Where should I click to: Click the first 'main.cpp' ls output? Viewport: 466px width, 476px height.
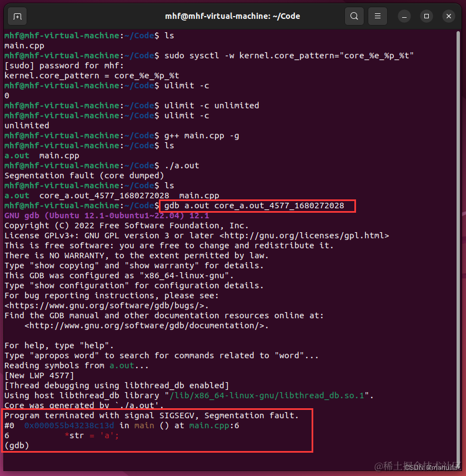coord(24,46)
